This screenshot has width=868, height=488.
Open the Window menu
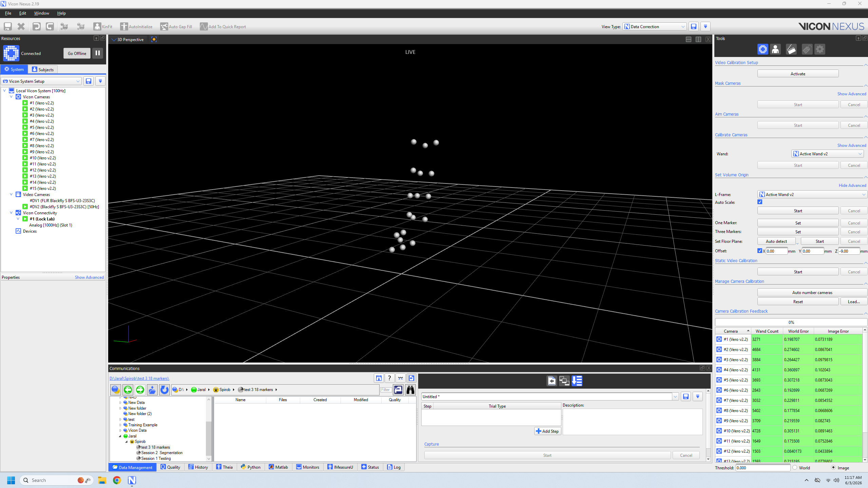(41, 13)
